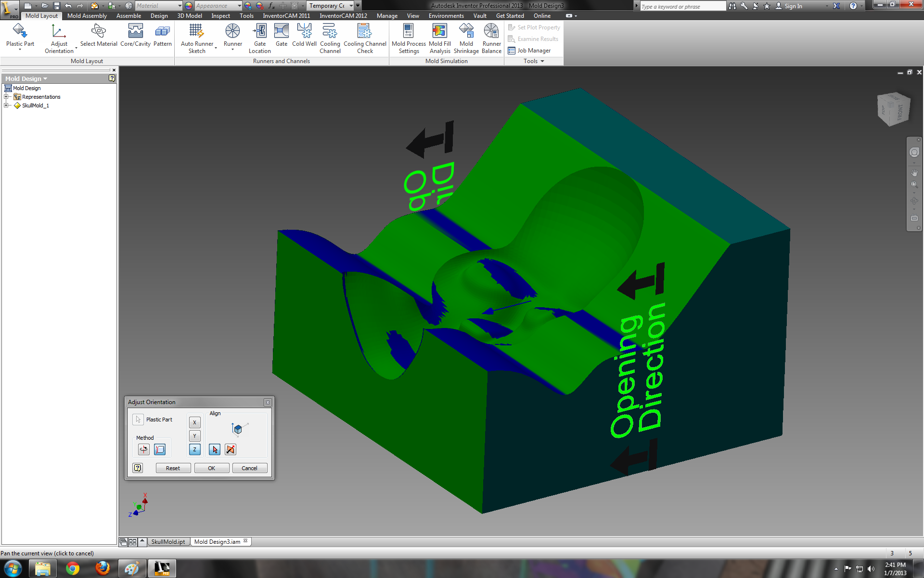This screenshot has width=924, height=578.
Task: Open the Job Manager
Action: tap(529, 51)
